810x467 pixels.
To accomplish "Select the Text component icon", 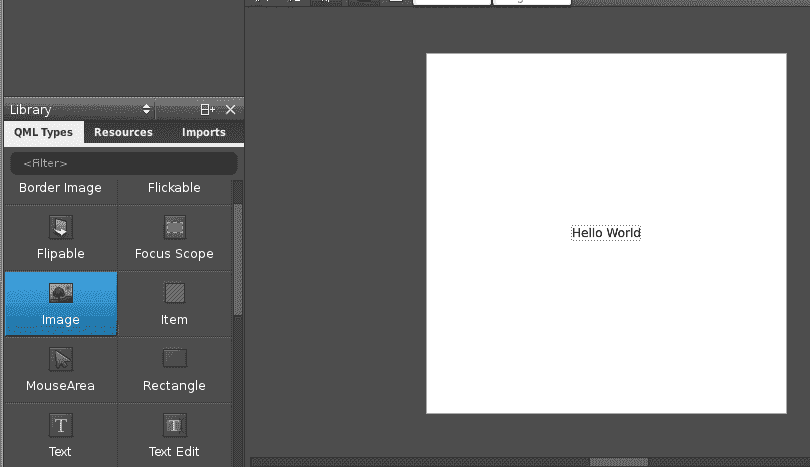I will (x=61, y=425).
